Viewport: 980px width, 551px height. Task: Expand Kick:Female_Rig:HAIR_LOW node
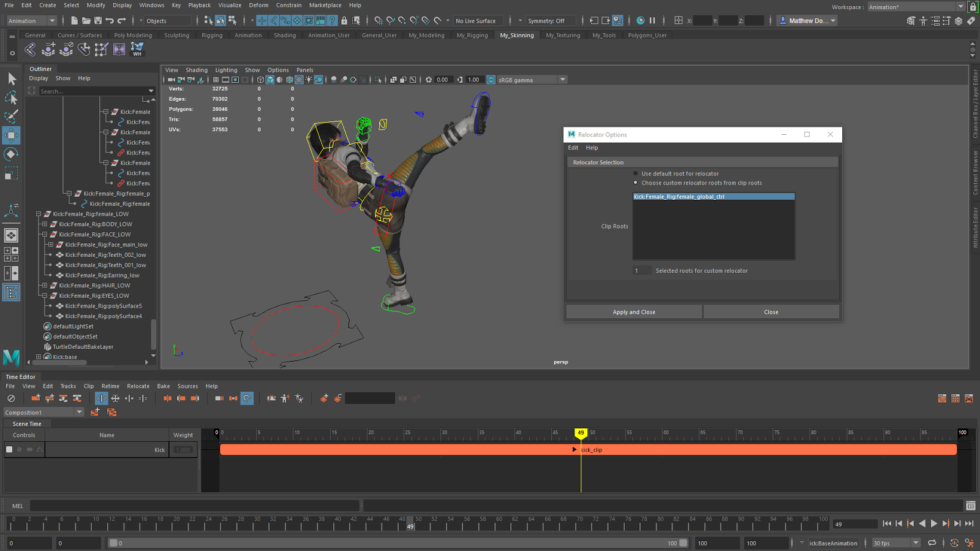(x=45, y=286)
